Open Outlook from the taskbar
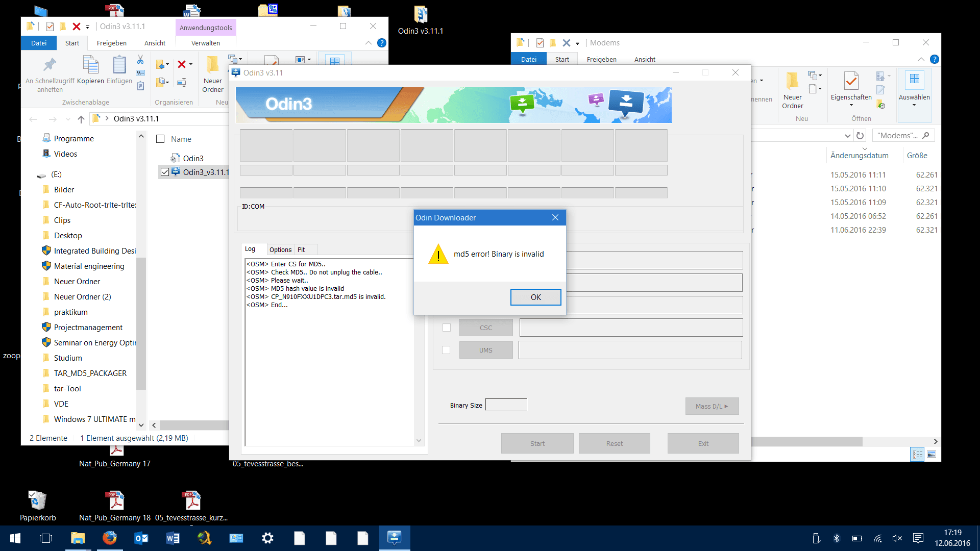This screenshot has height=551, width=980. pos(141,538)
